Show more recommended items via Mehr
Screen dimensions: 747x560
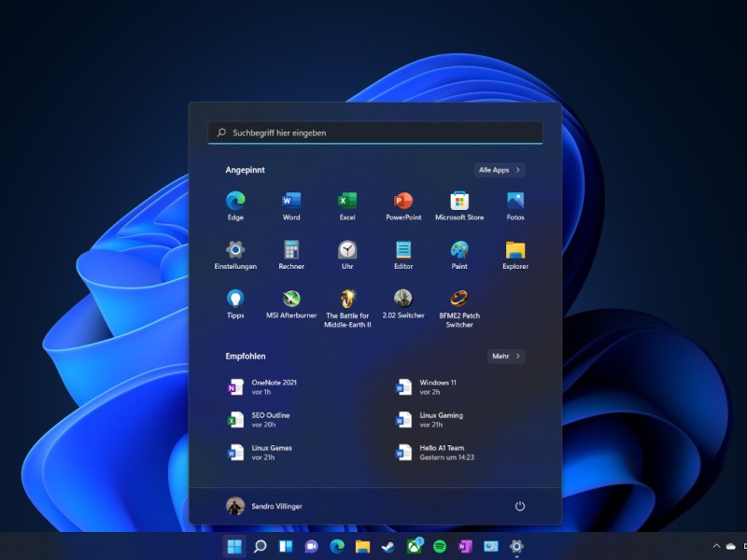click(506, 357)
